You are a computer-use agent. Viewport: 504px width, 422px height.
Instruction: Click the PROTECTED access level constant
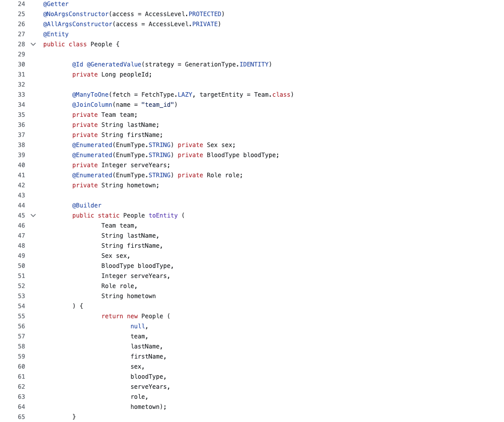click(205, 14)
